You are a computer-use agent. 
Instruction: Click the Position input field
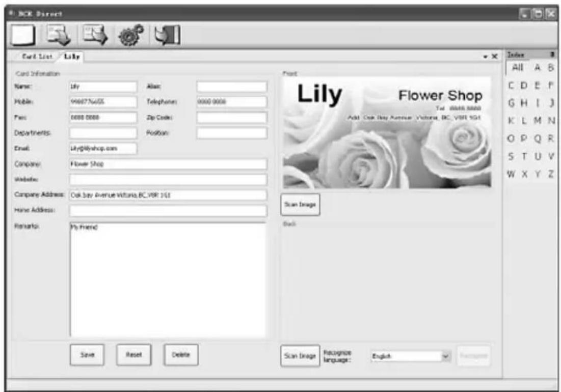point(231,133)
